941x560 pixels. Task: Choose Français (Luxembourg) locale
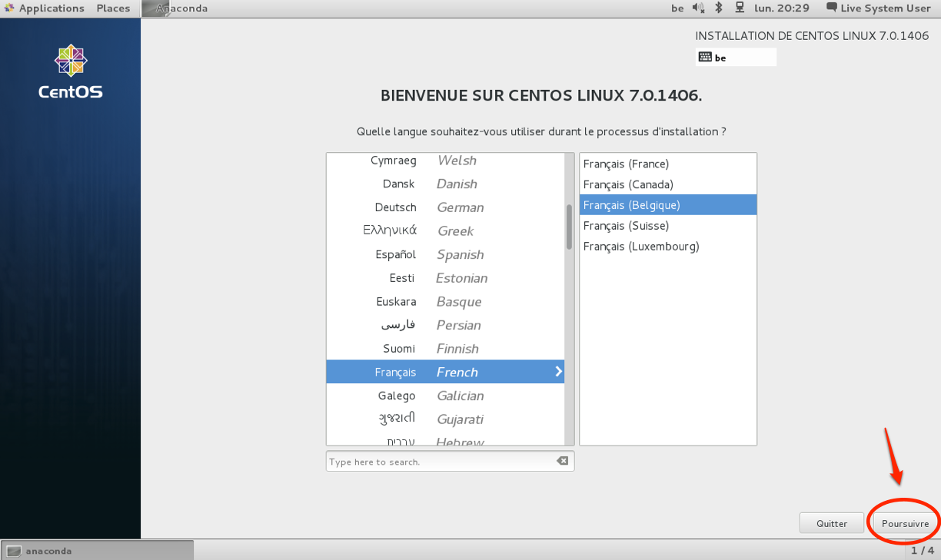tap(668, 247)
